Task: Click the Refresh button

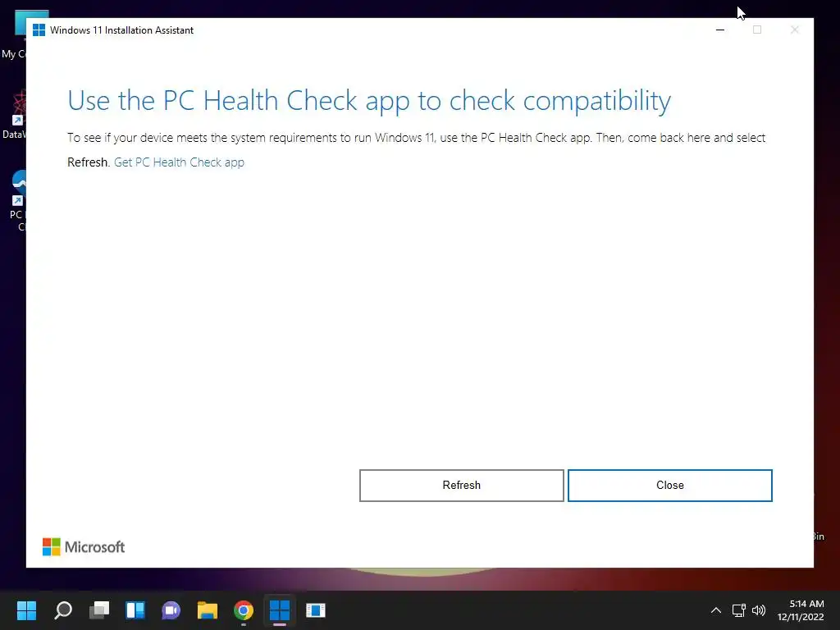Action: tap(461, 486)
